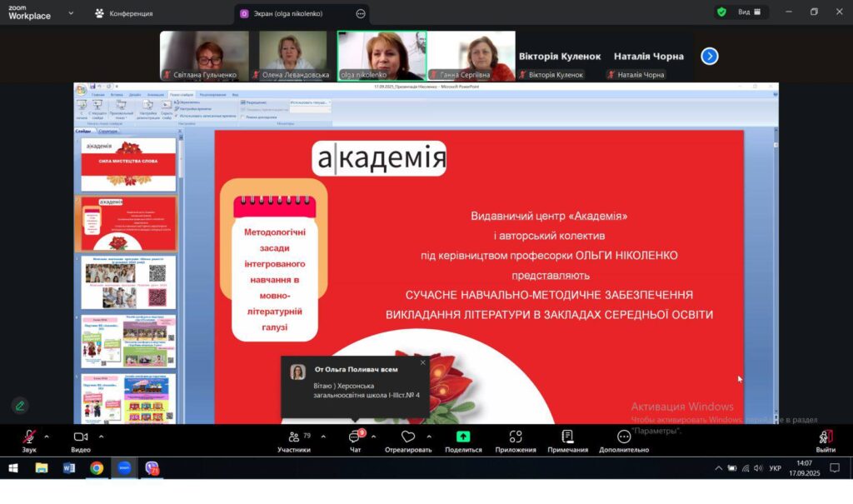
Task: Open the Приложения apps icon
Action: point(515,437)
